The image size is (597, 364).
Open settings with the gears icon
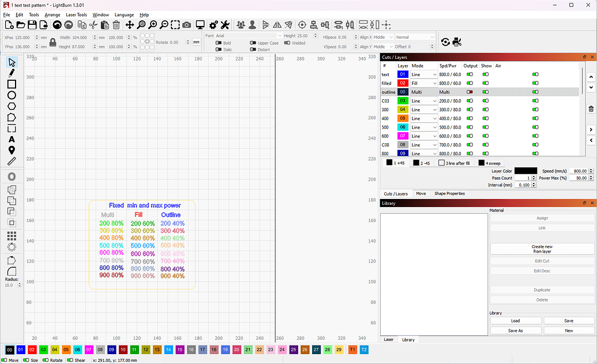pos(213,25)
